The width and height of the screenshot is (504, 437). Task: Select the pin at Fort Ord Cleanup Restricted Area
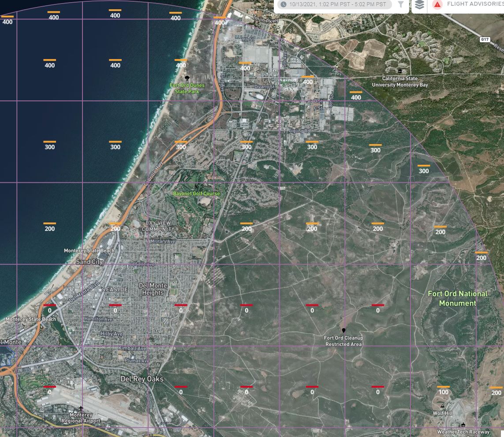click(344, 330)
